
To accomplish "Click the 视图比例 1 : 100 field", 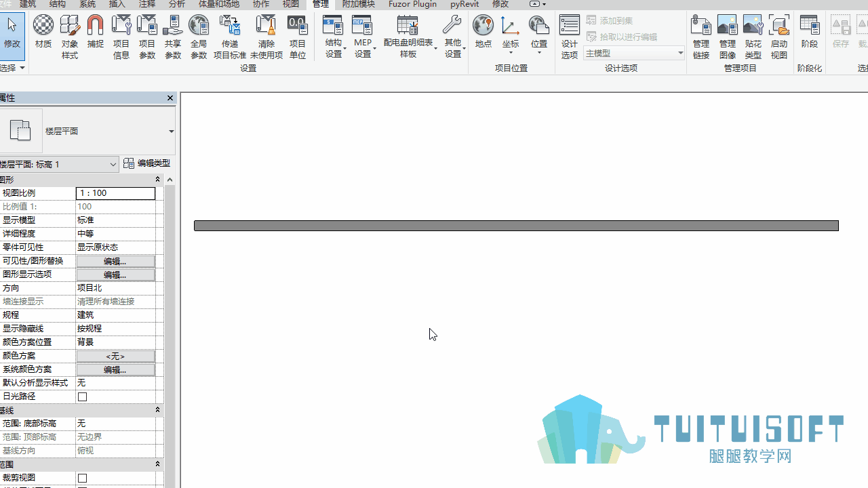I will coord(116,193).
